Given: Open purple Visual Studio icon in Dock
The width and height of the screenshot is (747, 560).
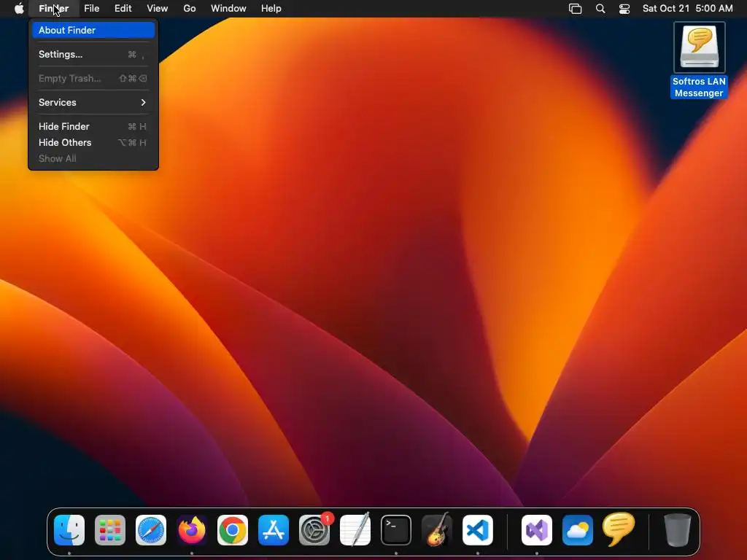Looking at the screenshot, I should click(537, 530).
